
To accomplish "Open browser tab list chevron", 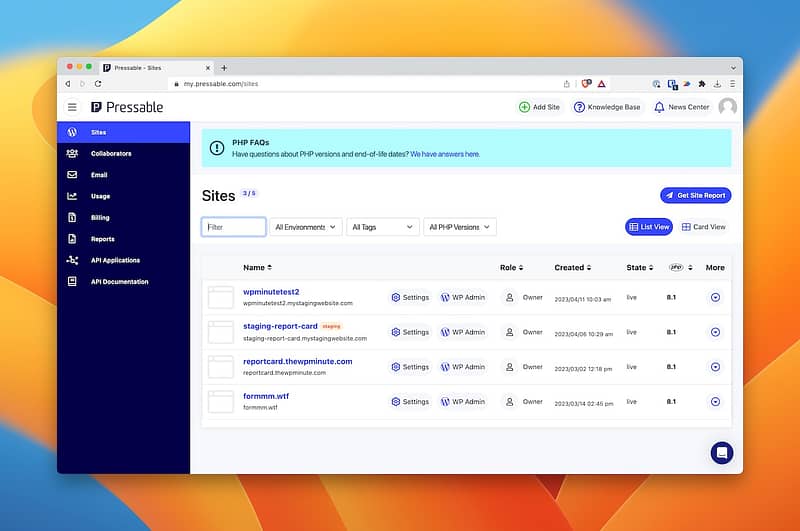I will 733,68.
